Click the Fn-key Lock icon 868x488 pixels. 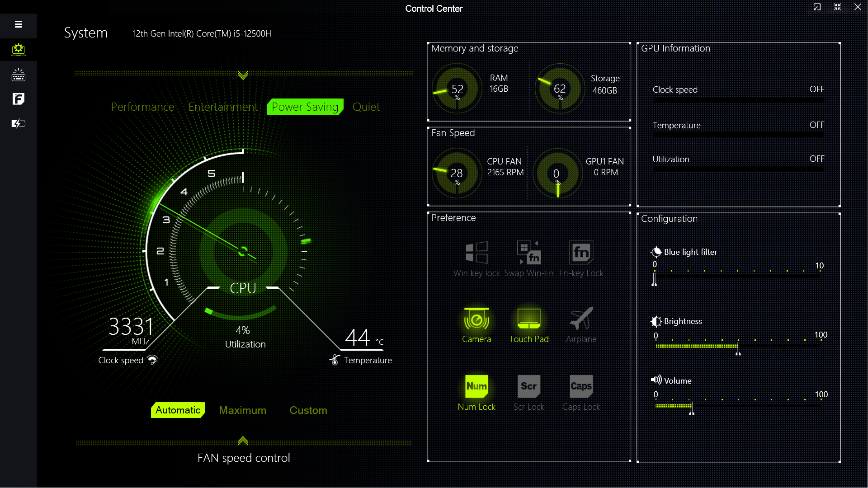581,253
